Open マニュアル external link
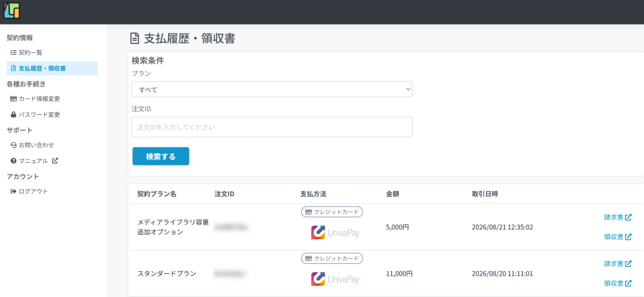The width and height of the screenshot is (644, 297). pos(34,161)
